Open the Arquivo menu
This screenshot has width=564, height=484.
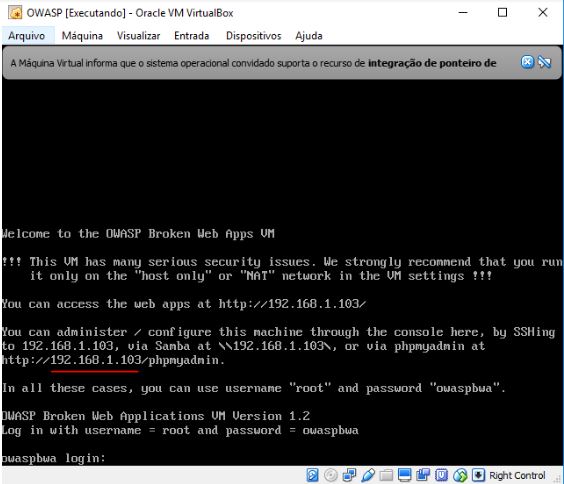[x=27, y=36]
